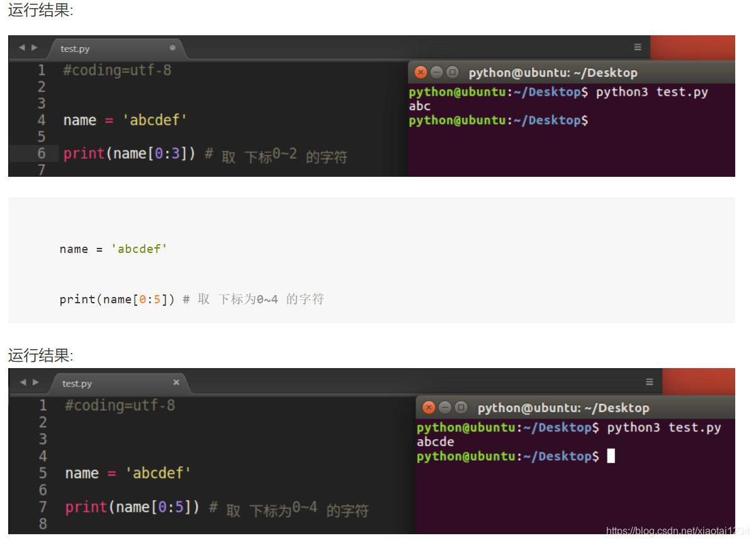The width and height of the screenshot is (756, 543).
Task: Maximize the terminal that printed abcde
Action: (460, 408)
